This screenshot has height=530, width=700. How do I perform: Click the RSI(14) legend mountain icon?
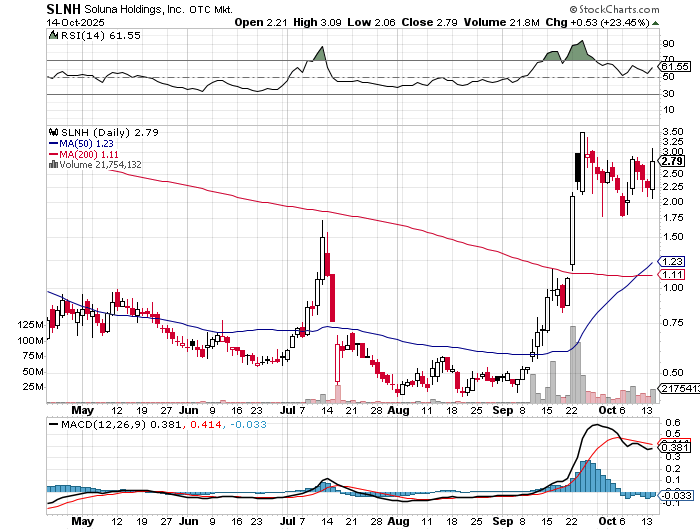(x=53, y=35)
